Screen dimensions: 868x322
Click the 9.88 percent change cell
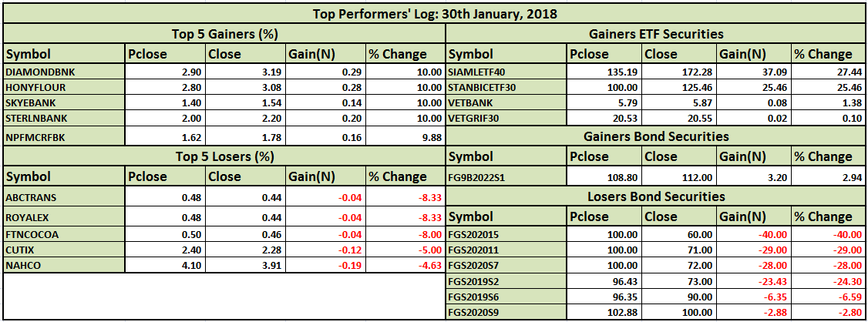pyautogui.click(x=405, y=137)
